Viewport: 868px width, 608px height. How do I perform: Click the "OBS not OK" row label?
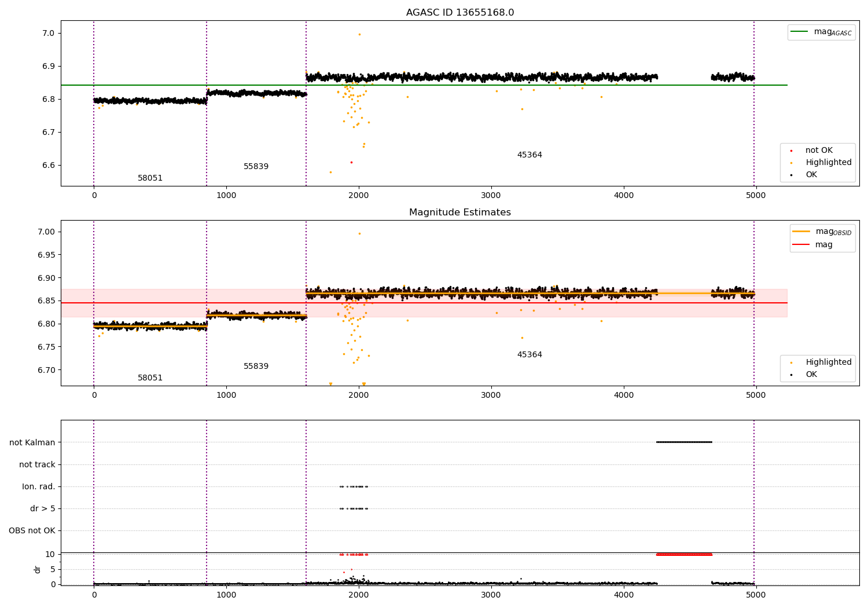coord(32,531)
